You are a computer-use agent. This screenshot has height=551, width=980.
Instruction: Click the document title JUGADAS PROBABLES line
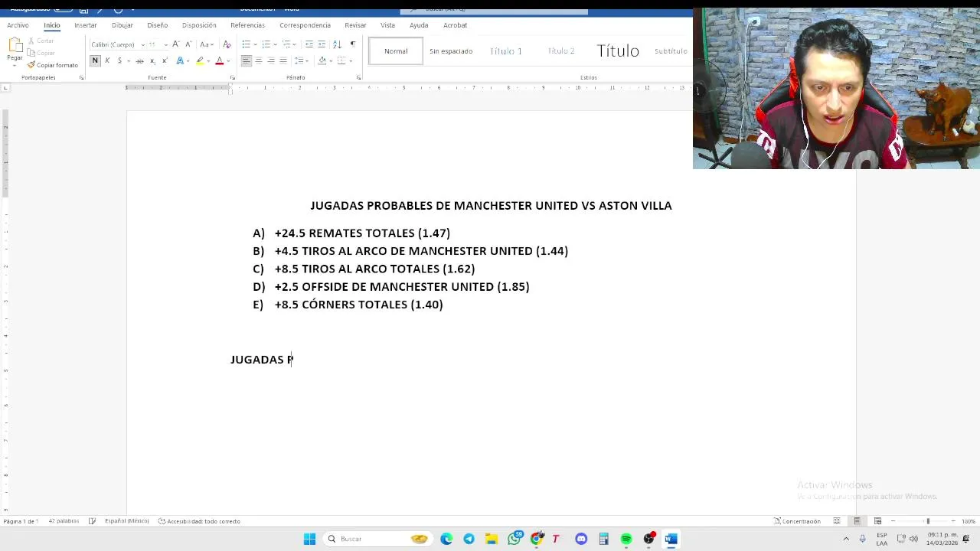point(491,206)
